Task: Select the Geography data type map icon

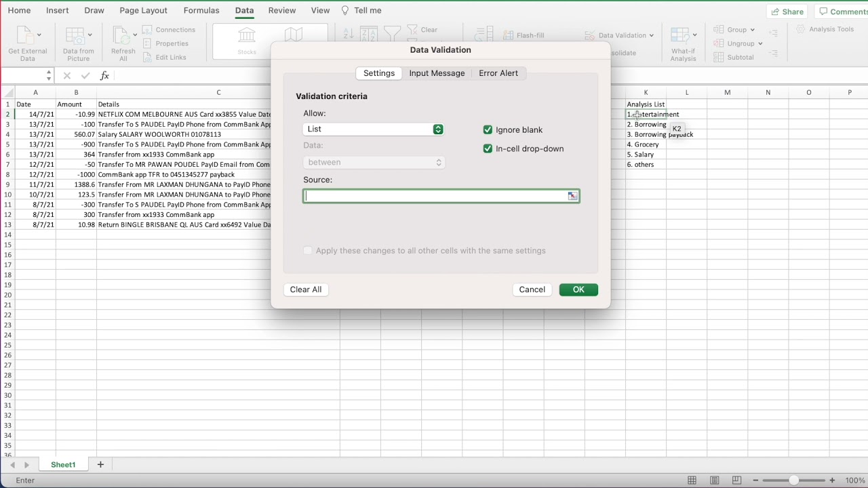Action: coord(294,35)
